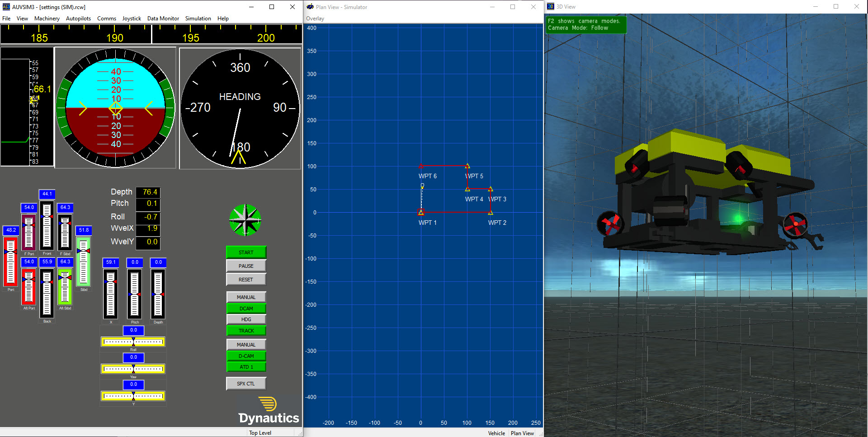Click the horizontal Yaw slider

133,369
